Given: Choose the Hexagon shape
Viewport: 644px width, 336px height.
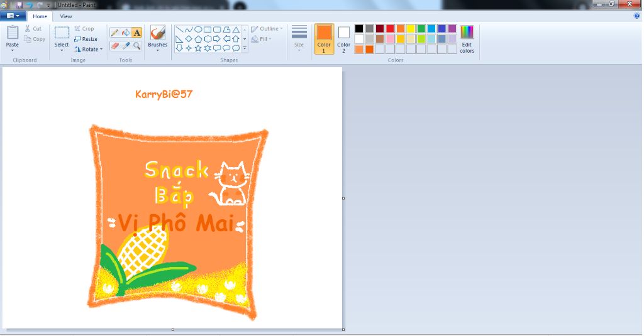Looking at the screenshot, I should point(208,39).
